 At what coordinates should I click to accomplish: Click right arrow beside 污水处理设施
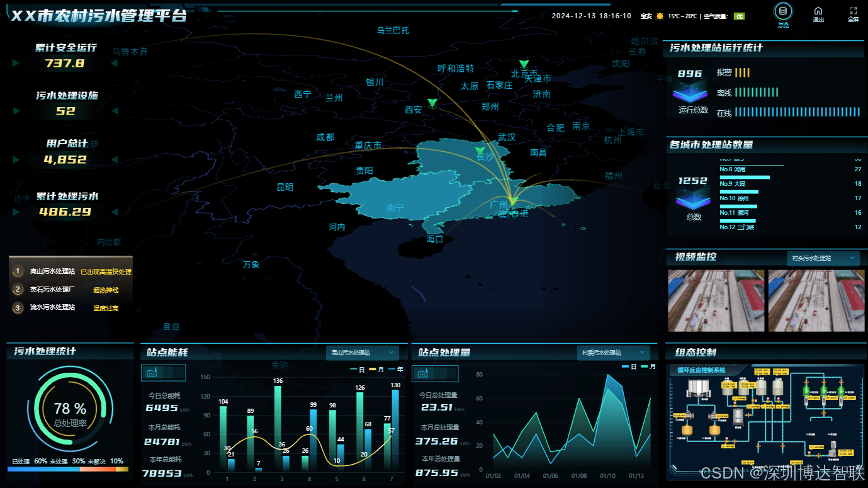coord(114,111)
